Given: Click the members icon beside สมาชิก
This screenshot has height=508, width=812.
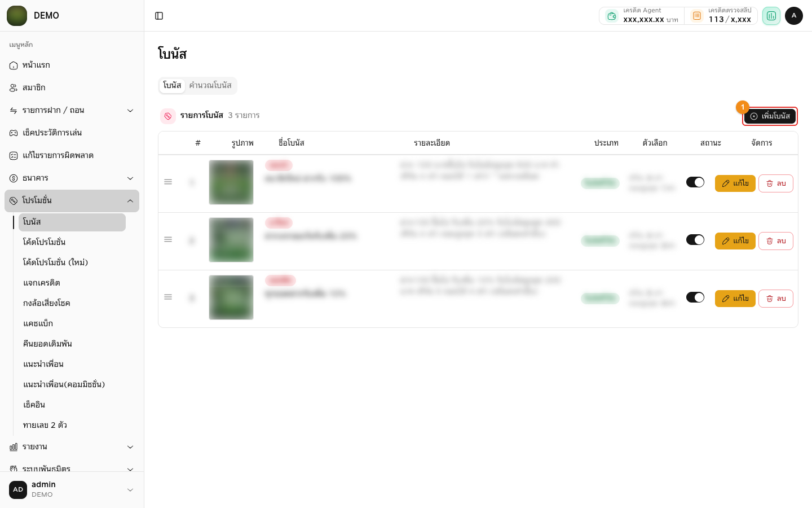Looking at the screenshot, I should [14, 88].
